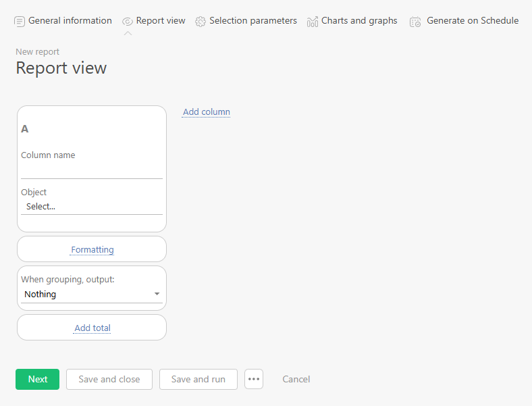Expand the When grouping output dropdown arrow
This screenshot has height=406, width=532.
pyautogui.click(x=157, y=295)
